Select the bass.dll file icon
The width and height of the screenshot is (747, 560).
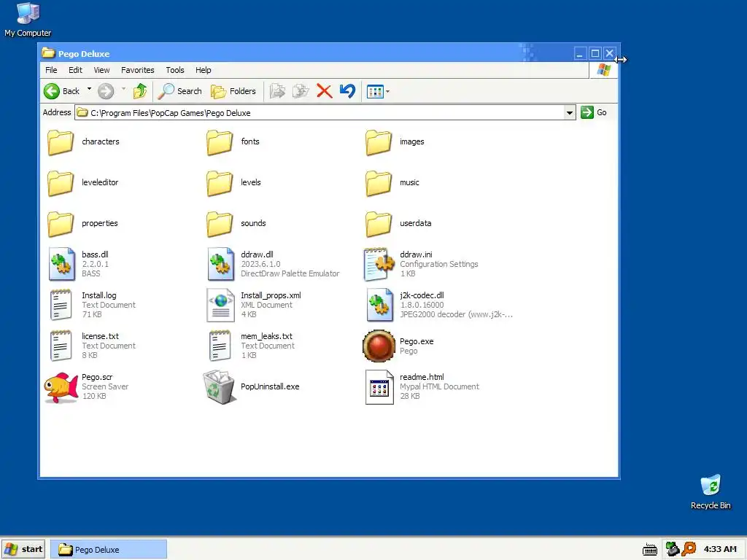61,264
